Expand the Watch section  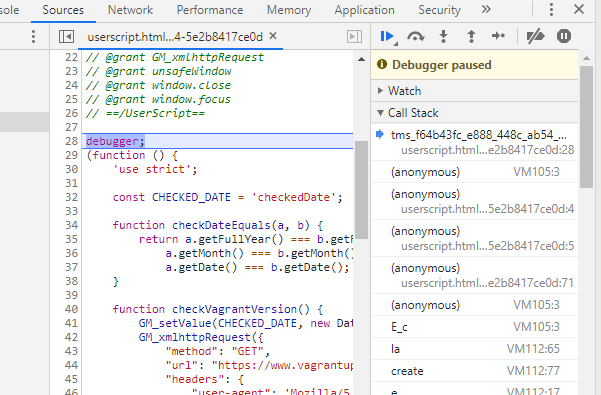475,91
